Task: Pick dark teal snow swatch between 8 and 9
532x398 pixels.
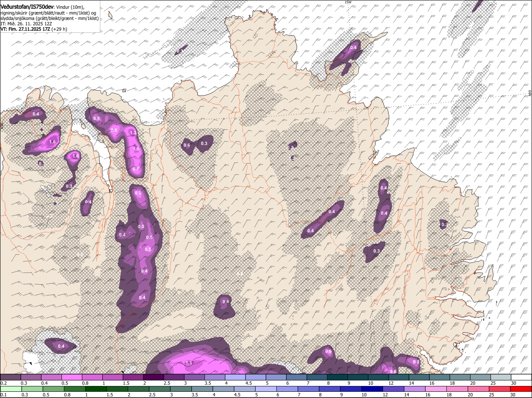Action: click(337, 377)
